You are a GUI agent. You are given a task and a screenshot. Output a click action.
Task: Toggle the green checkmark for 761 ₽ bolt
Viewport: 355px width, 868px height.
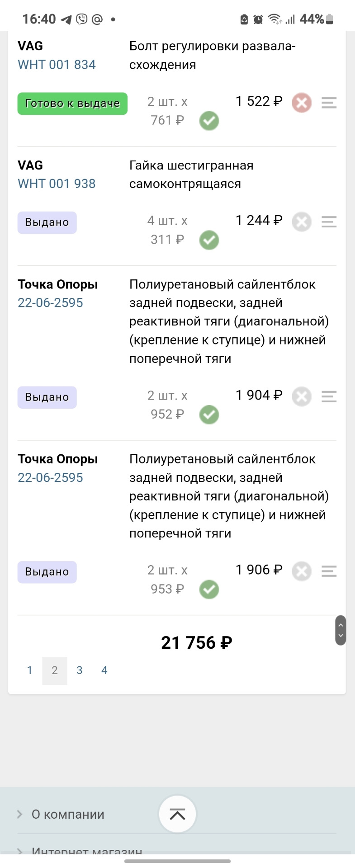[209, 121]
